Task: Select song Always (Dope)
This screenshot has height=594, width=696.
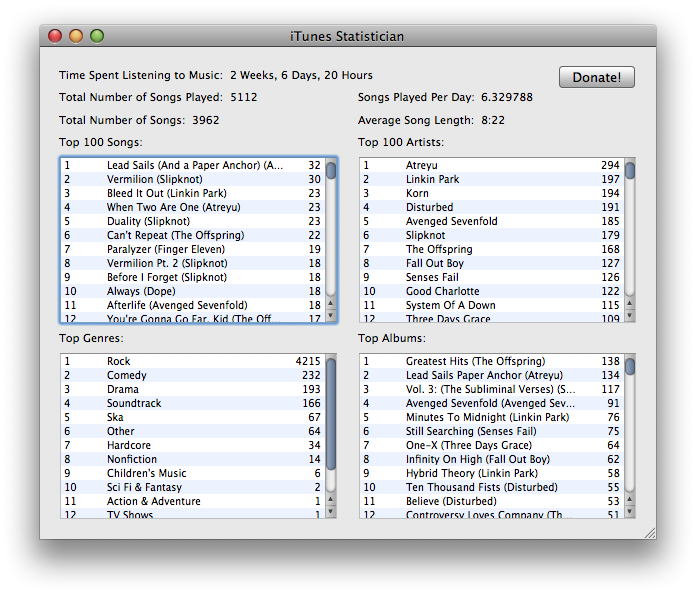Action: click(x=193, y=291)
